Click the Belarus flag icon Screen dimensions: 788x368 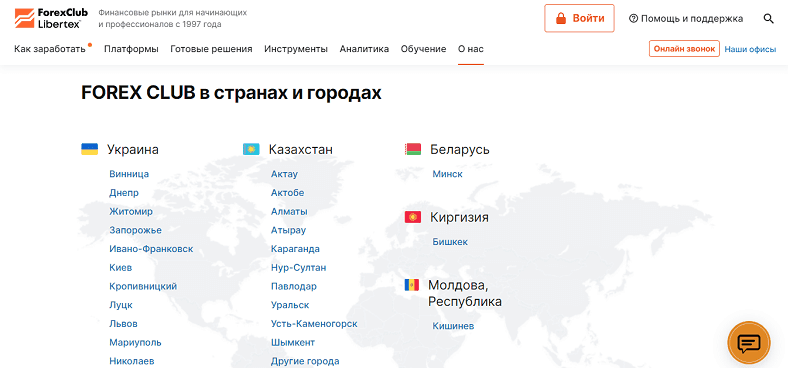click(x=413, y=149)
